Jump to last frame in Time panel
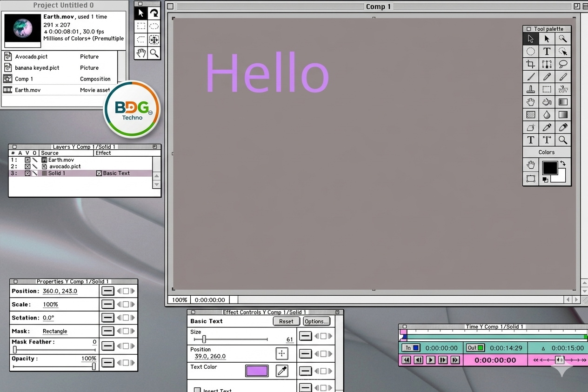Viewport: 588px width, 392px height. pyautogui.click(x=455, y=360)
